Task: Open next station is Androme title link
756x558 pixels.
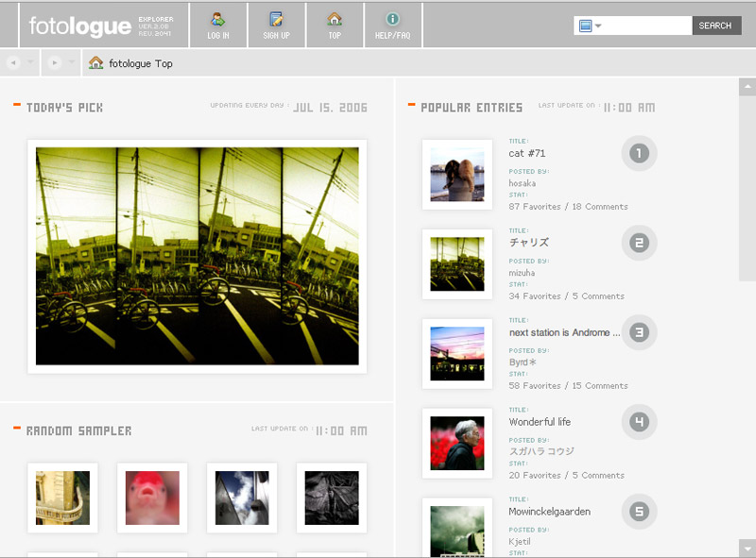Action: point(564,332)
